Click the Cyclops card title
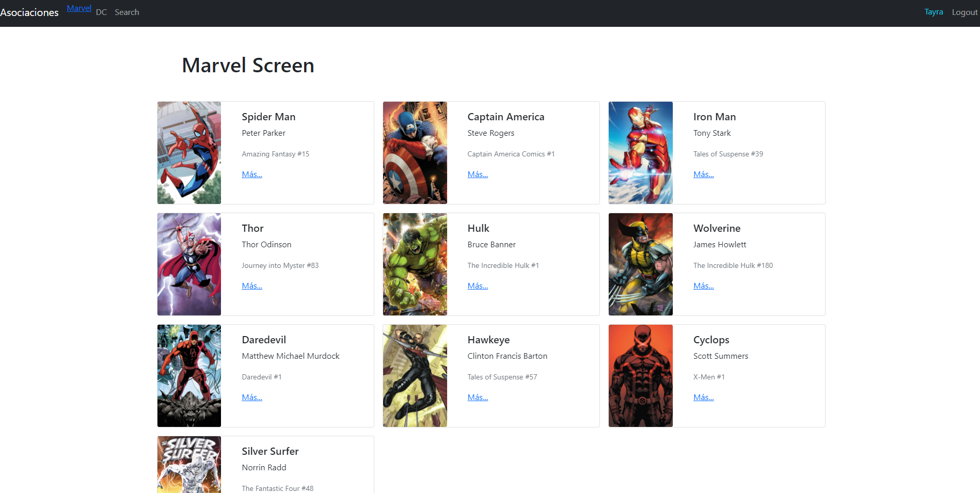 [x=712, y=340]
